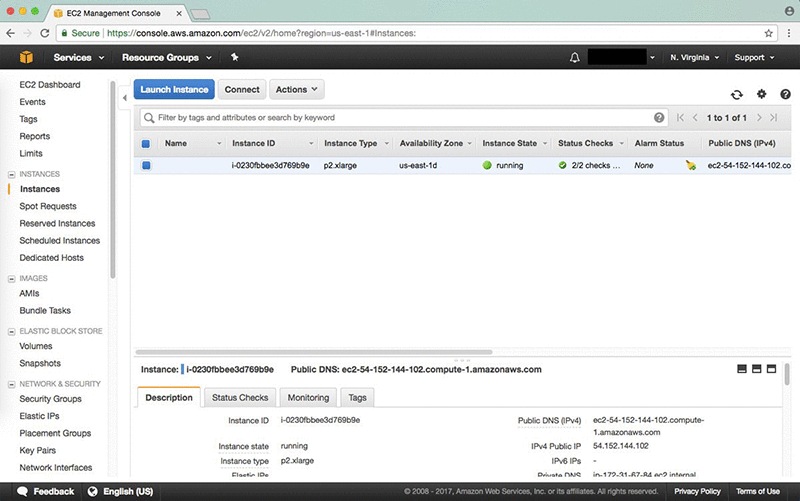Go back in browser history
800x501 pixels.
coord(11,33)
